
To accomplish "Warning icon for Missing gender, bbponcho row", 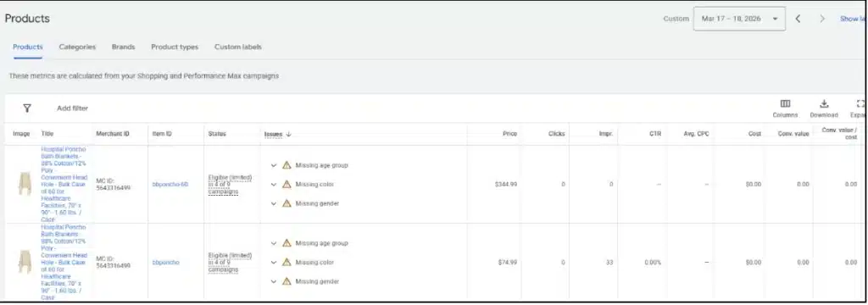I will coord(287,281).
